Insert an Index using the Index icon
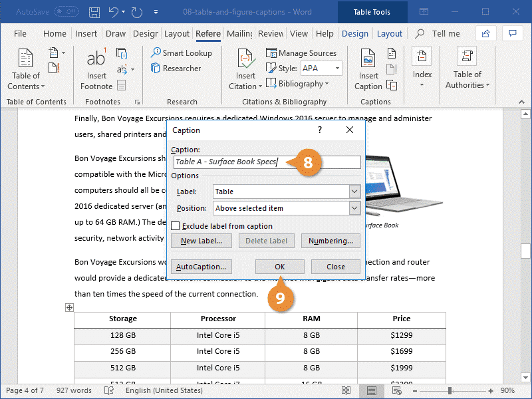Viewport: 532px width, 399px height. pos(422,66)
